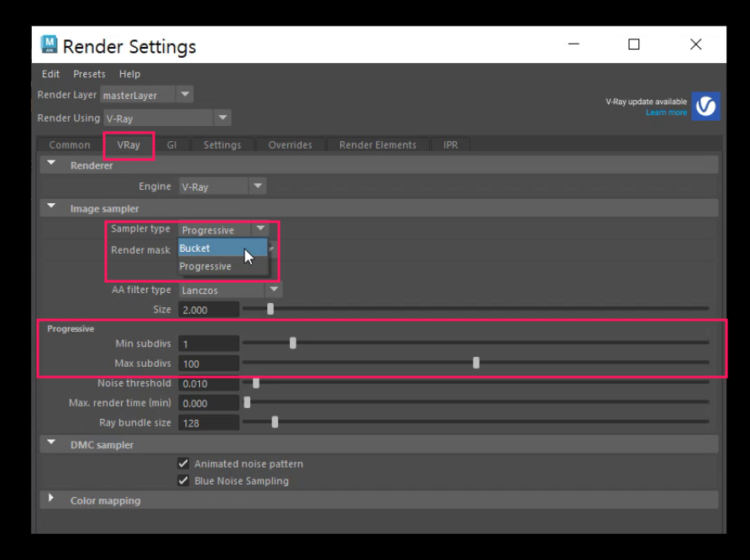Click the Max. render time slider handle
Screen dimensions: 750x560
[x=247, y=402]
